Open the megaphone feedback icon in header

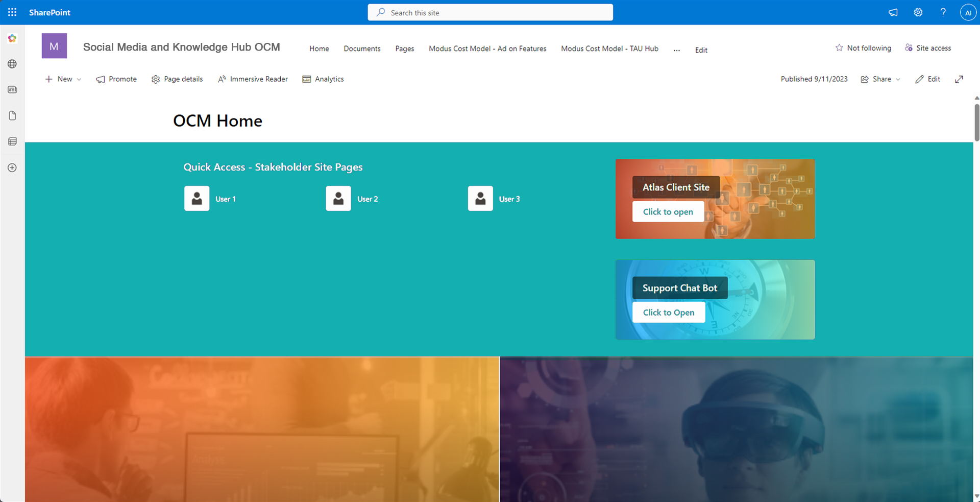coord(893,12)
